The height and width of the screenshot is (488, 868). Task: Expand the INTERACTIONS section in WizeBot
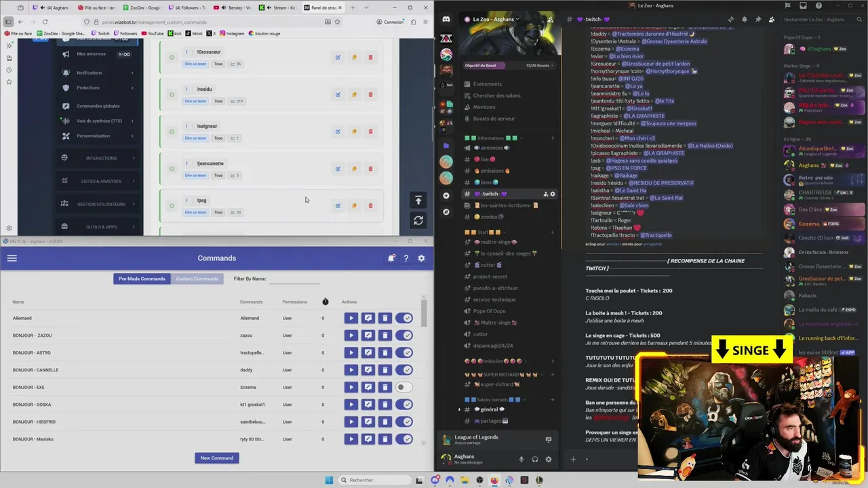click(x=98, y=158)
